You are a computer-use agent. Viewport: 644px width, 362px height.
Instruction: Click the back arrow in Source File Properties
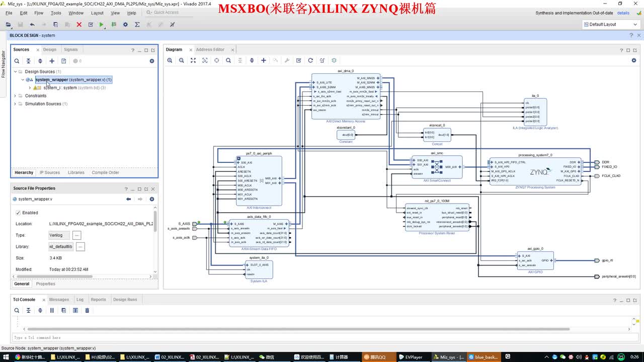point(128,199)
